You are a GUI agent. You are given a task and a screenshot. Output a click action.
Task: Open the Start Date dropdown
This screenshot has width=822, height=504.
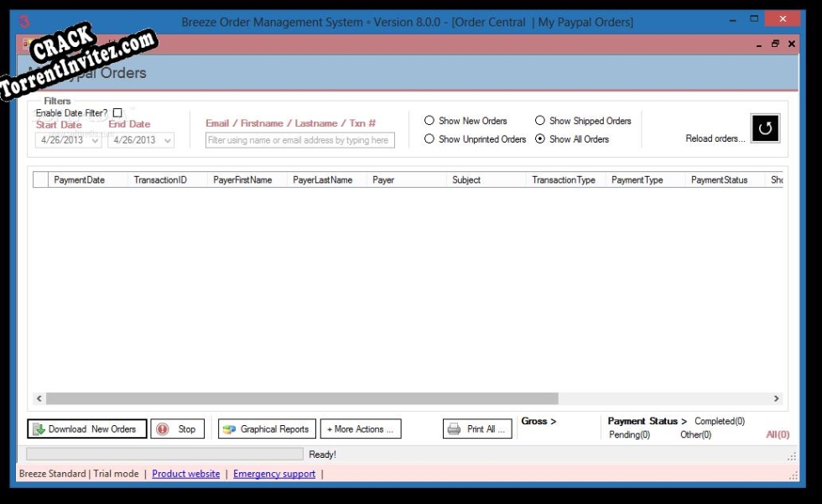click(x=93, y=139)
